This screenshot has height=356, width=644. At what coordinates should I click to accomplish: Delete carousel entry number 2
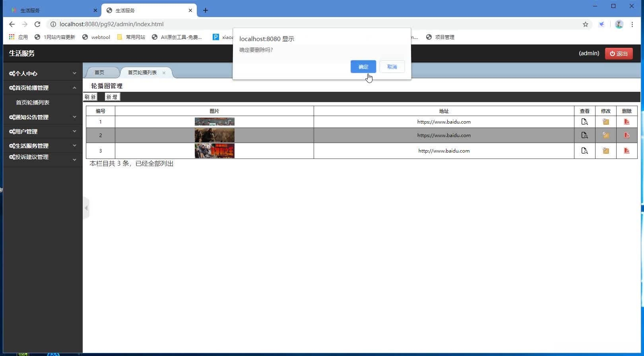point(627,135)
